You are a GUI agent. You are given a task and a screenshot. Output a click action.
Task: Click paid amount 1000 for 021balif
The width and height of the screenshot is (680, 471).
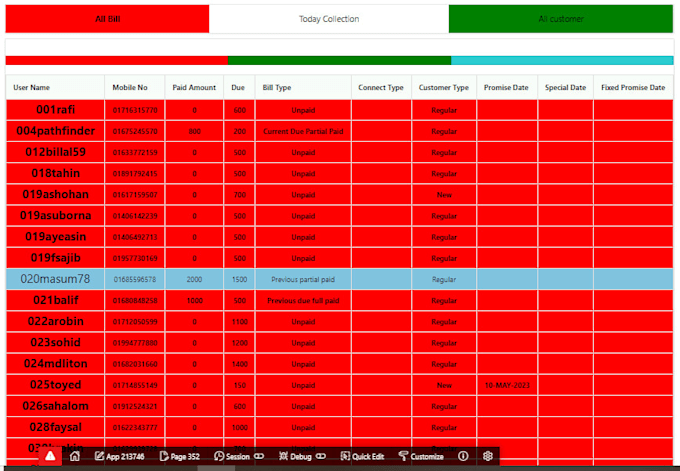pos(194,301)
